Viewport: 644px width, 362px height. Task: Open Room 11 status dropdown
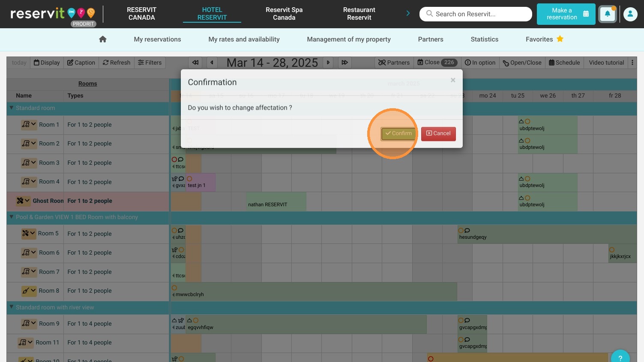coord(26,342)
